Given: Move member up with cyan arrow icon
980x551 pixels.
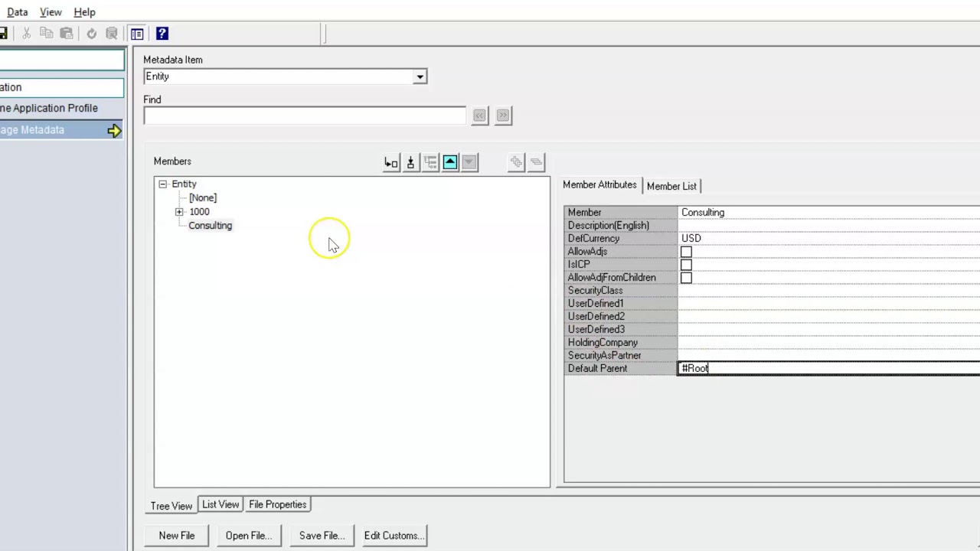Looking at the screenshot, I should click(x=450, y=162).
